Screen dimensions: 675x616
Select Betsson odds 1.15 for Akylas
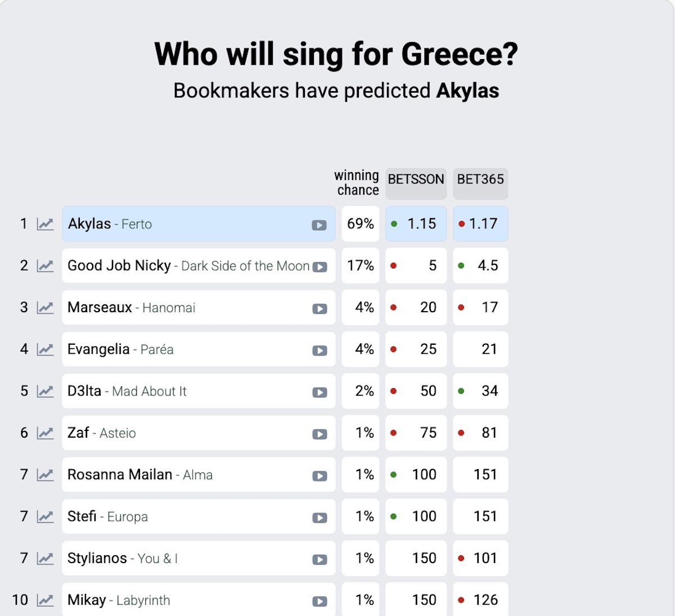click(x=416, y=224)
